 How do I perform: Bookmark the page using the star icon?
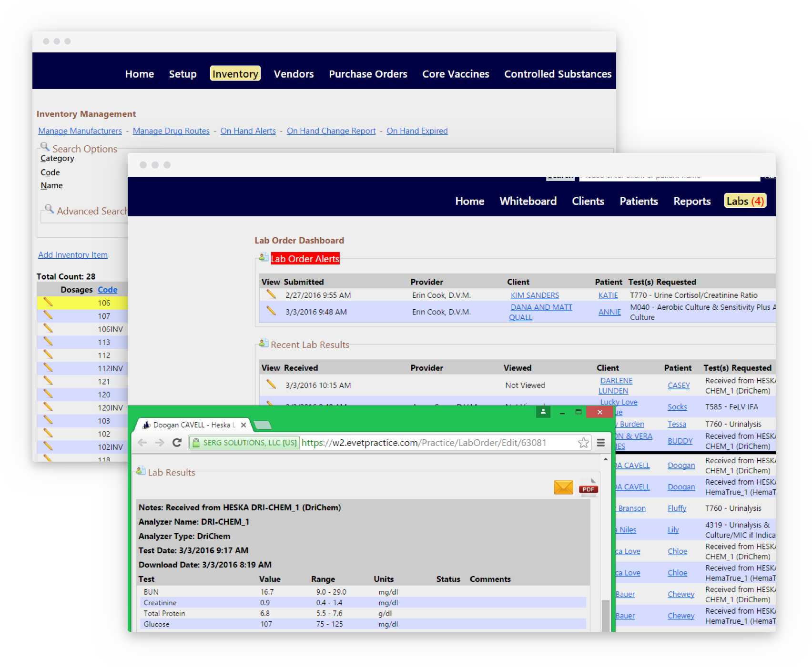pyautogui.click(x=583, y=443)
